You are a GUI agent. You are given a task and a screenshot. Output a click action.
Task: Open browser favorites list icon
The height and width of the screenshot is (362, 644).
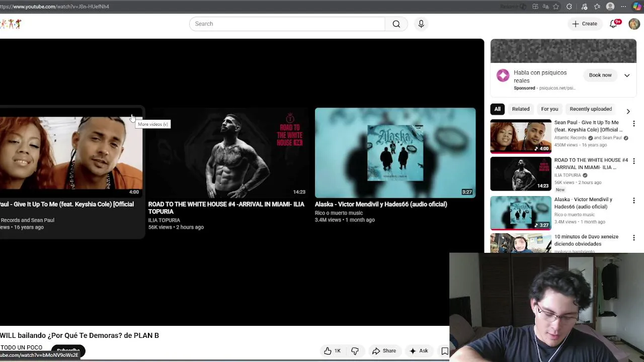pyautogui.click(x=597, y=7)
